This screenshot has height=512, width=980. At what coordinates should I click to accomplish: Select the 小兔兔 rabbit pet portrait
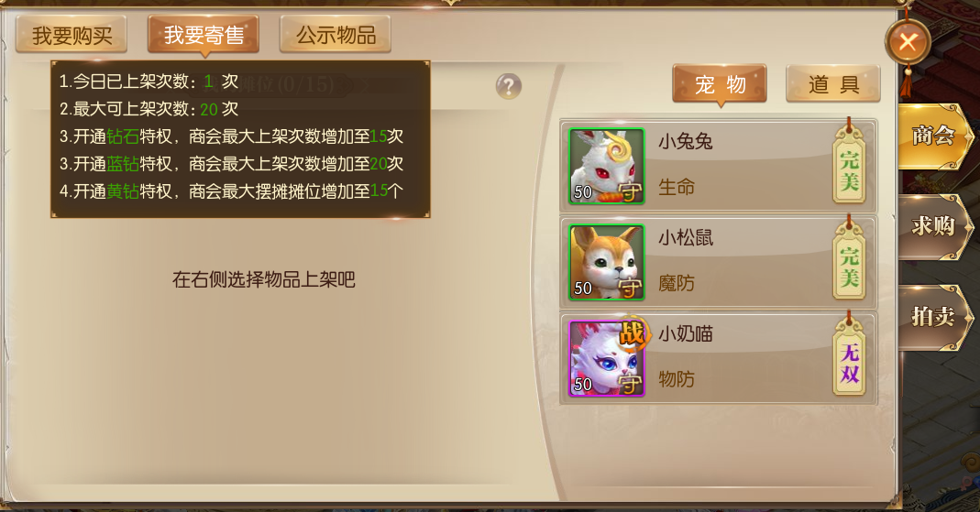click(x=606, y=166)
